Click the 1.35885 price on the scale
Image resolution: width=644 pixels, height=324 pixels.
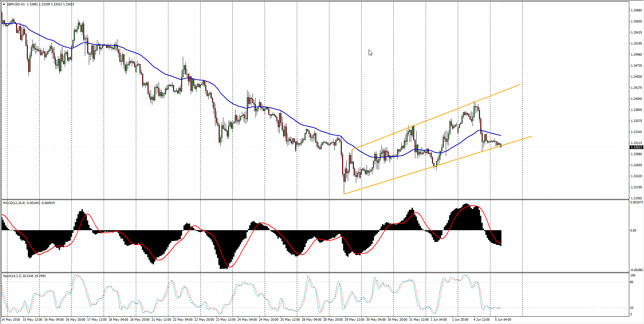636,10
